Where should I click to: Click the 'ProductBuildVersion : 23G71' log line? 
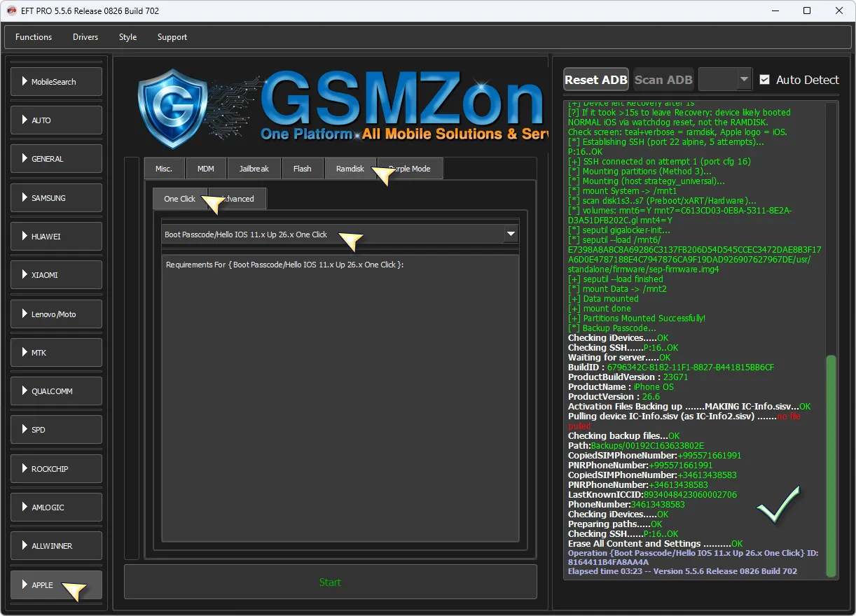point(628,377)
